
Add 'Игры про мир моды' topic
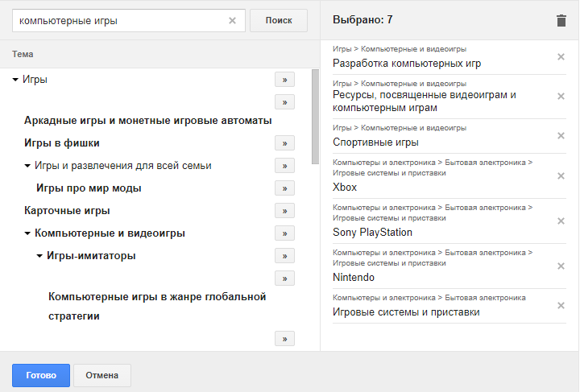pos(284,188)
